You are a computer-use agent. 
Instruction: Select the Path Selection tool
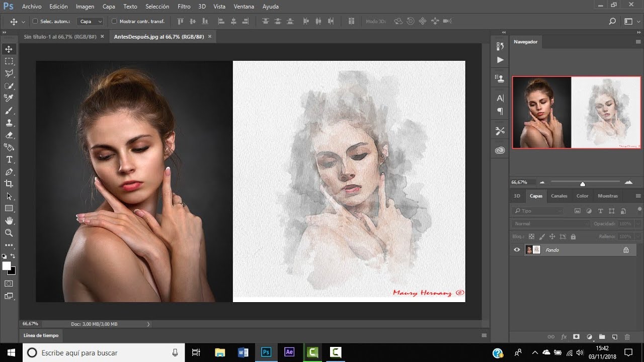coord(9,196)
